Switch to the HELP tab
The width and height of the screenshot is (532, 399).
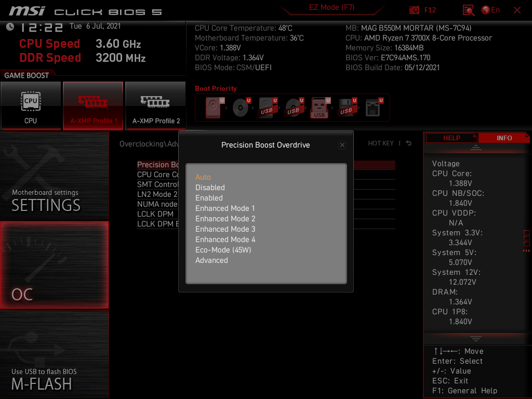coord(451,138)
